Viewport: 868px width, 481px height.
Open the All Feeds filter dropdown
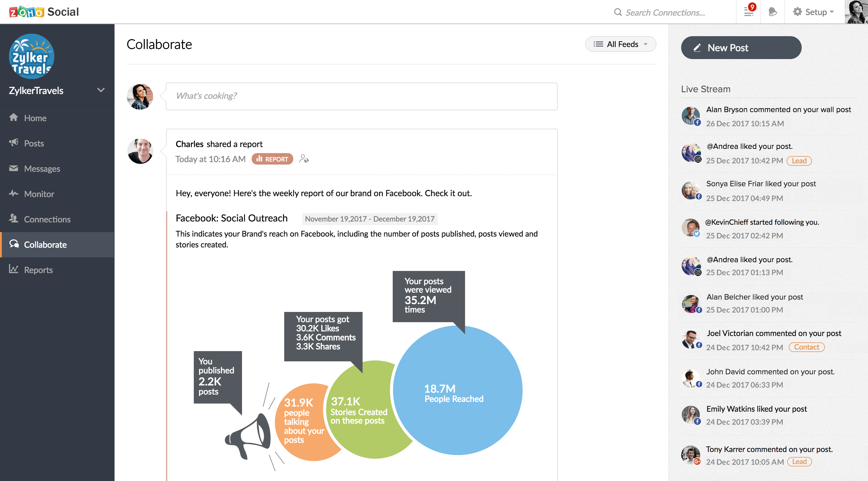(x=620, y=44)
